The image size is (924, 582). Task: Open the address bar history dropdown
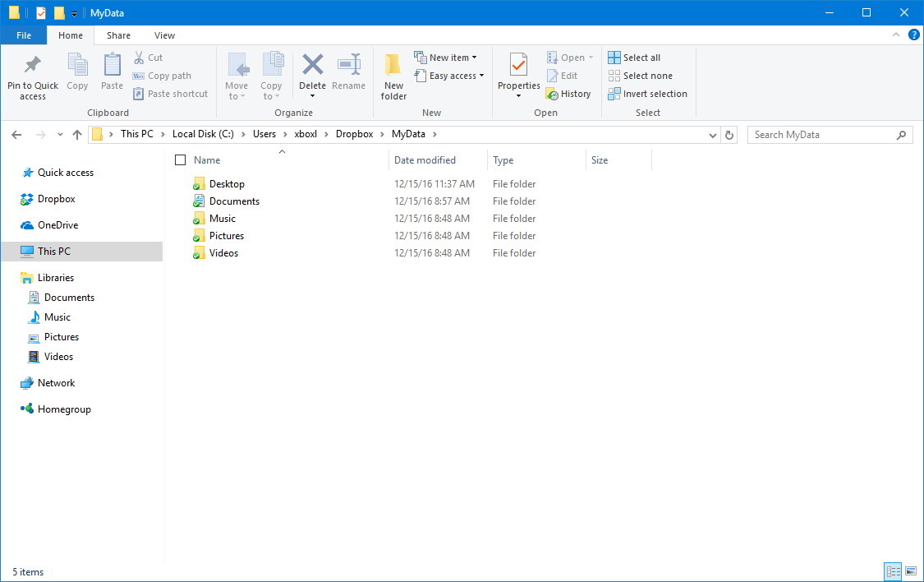click(711, 134)
